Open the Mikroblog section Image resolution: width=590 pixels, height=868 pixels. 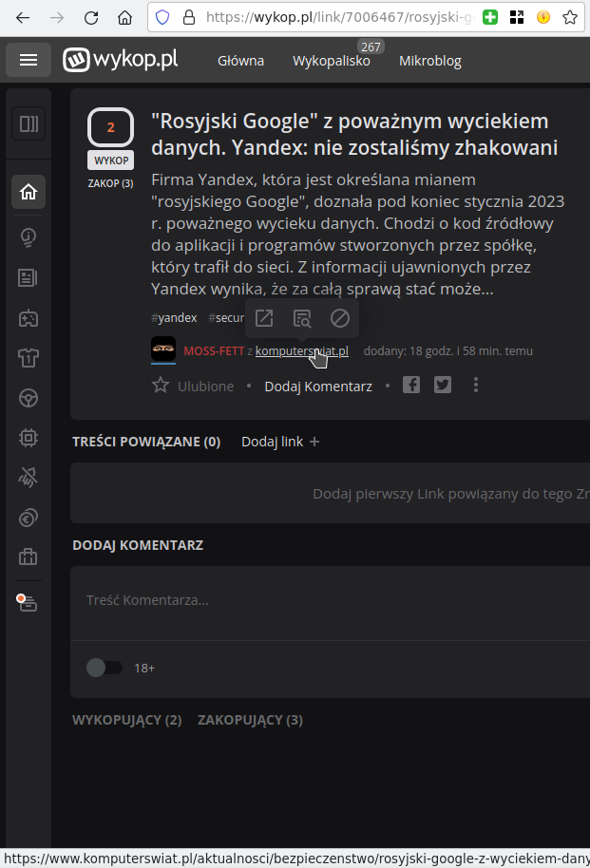click(429, 61)
